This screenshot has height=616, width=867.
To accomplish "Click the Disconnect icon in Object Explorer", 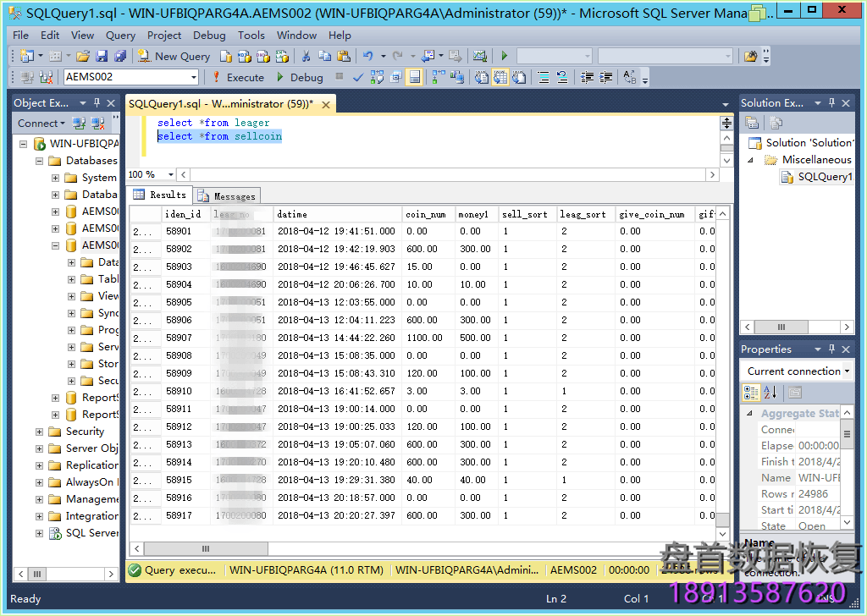I will 97,124.
